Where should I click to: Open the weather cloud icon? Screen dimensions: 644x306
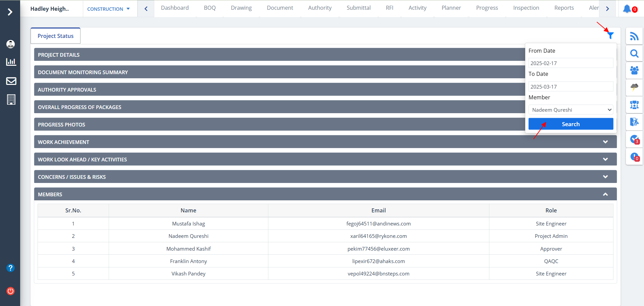click(x=634, y=88)
